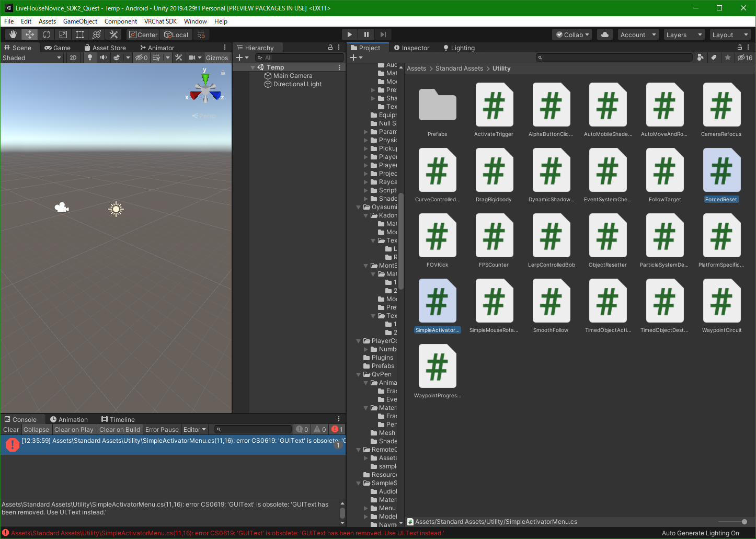This screenshot has height=539, width=756.
Task: Toggle grid snapping icon in toolbar
Action: click(x=201, y=35)
